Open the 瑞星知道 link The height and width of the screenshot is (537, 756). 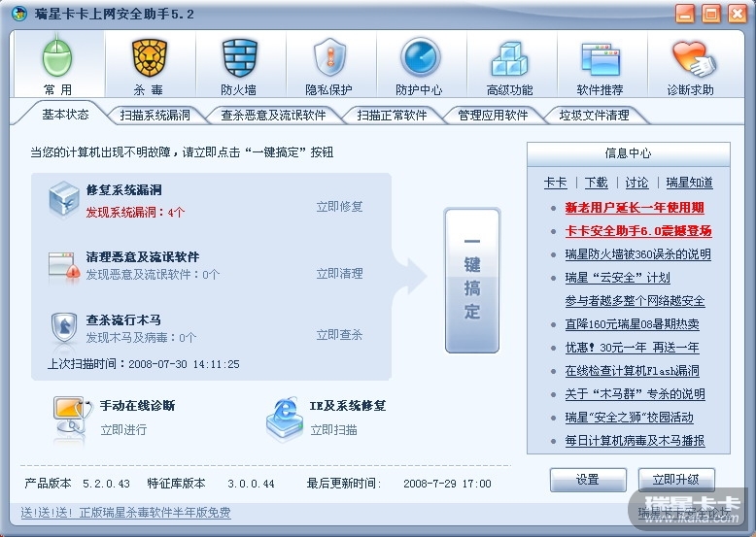[x=690, y=183]
